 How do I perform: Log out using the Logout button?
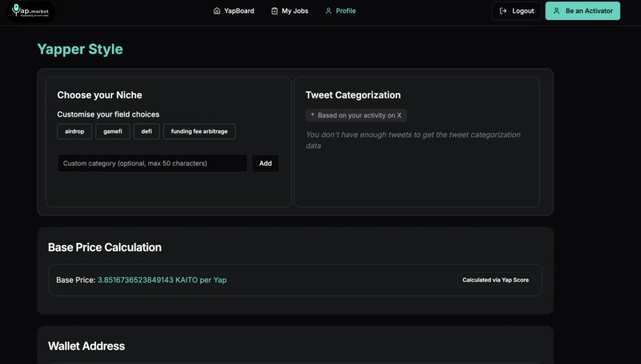[516, 11]
